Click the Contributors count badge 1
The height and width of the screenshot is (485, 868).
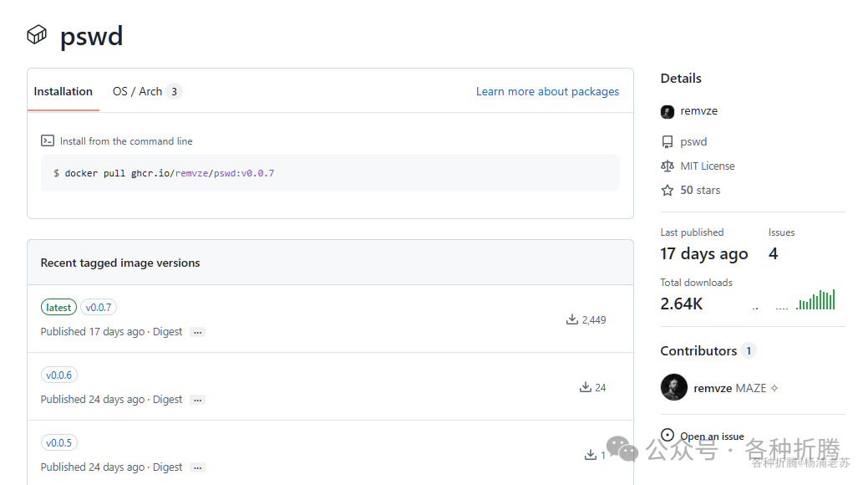749,351
